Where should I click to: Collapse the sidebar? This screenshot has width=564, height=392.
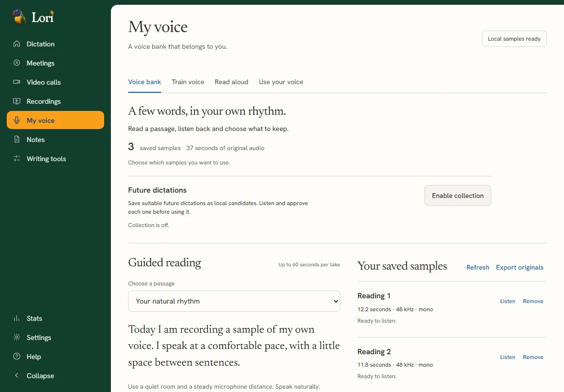click(55, 375)
